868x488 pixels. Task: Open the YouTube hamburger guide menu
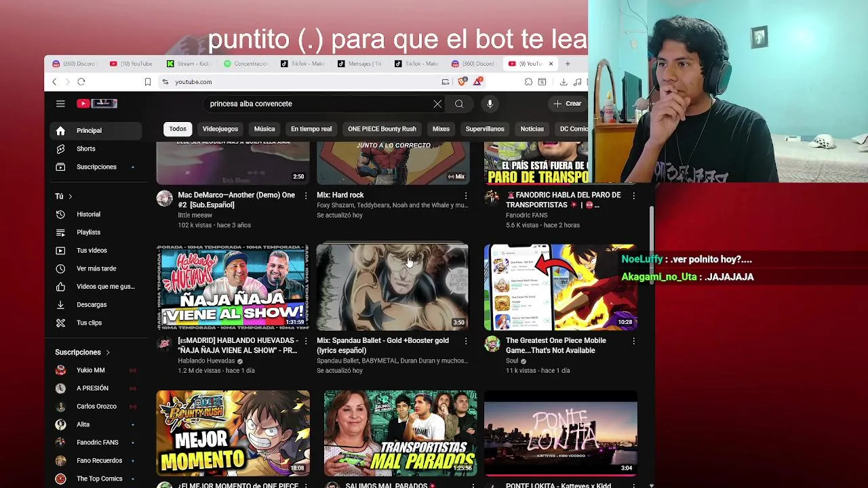pos(60,104)
